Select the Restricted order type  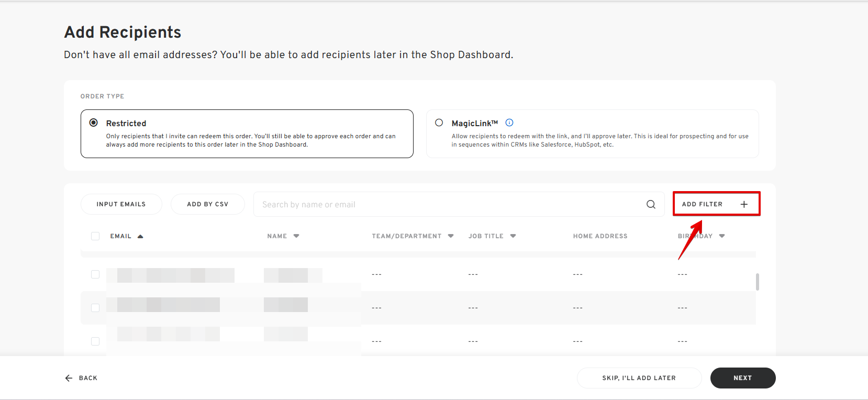(94, 123)
